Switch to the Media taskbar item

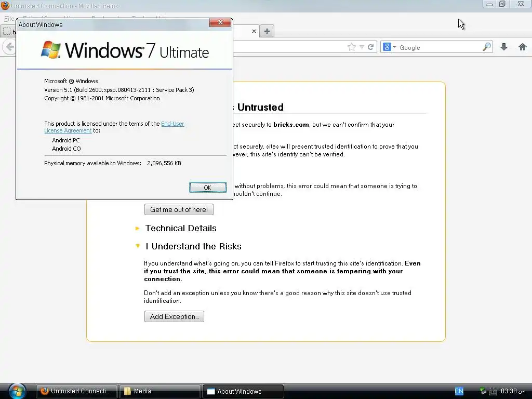[x=159, y=391]
